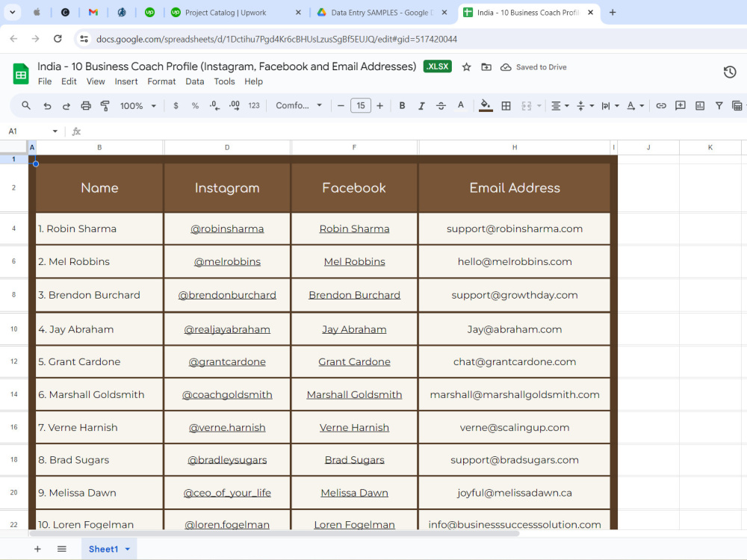
Task: Toggle bold formatting
Action: click(x=402, y=106)
